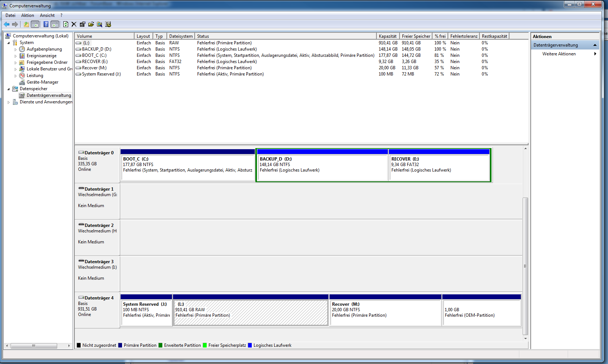Click the disk view vertical scrollbar thumb

pos(526,266)
